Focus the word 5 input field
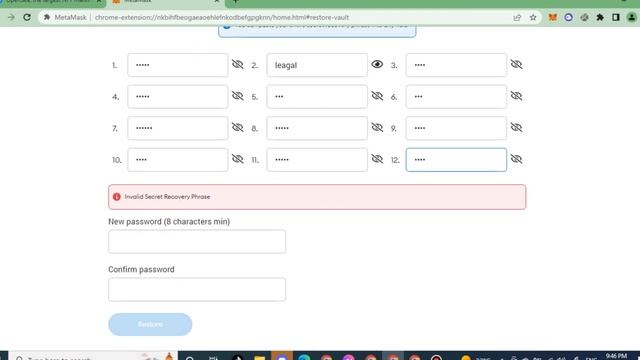This screenshot has height=360, width=640. click(317, 97)
